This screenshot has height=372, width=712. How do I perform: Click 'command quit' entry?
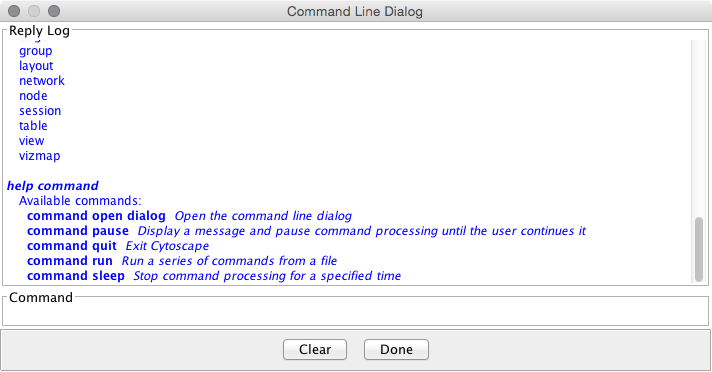pos(72,246)
